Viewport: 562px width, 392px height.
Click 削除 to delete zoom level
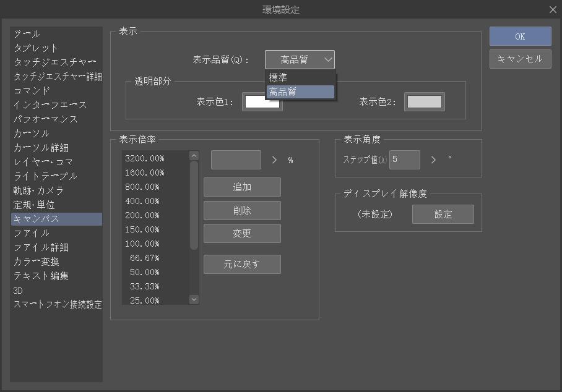click(x=242, y=210)
